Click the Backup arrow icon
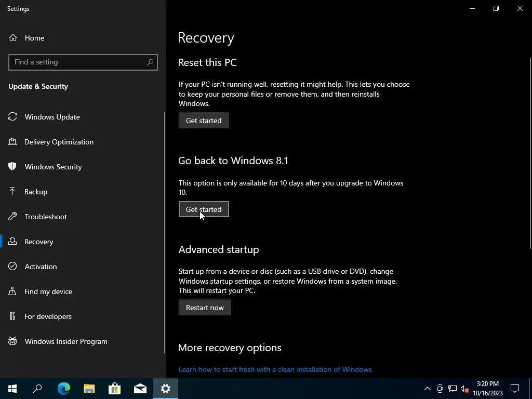Screen dimensions: 532x399 click(x=12, y=191)
